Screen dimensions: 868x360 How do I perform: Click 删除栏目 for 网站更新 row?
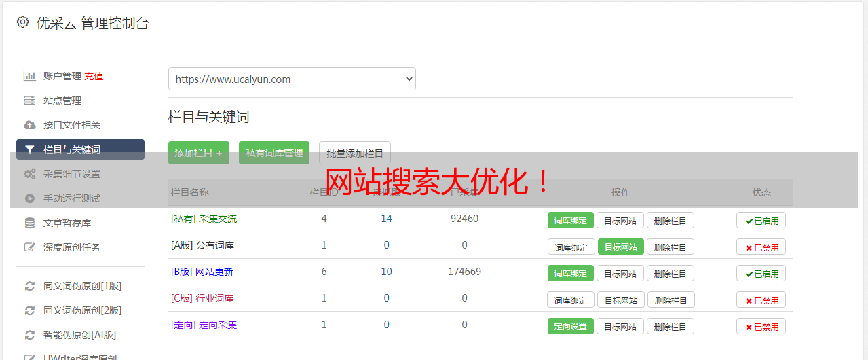click(671, 273)
